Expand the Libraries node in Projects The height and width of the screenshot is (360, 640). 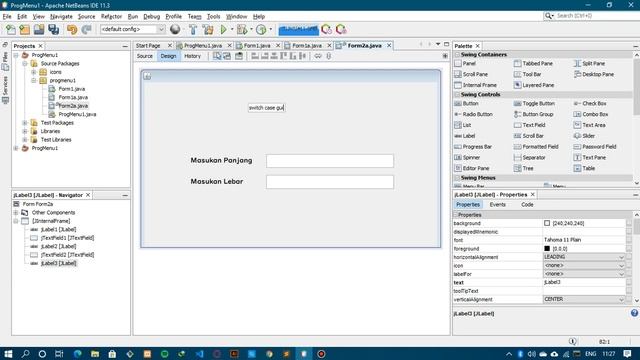click(25, 131)
